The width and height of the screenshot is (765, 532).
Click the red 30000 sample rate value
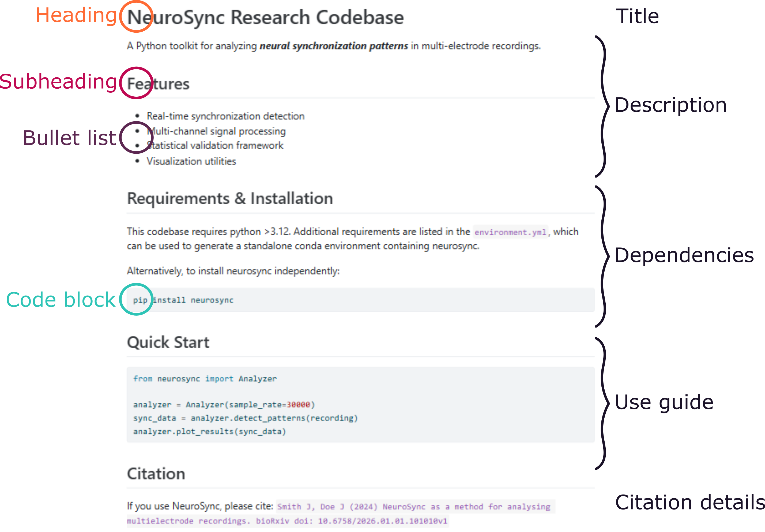point(298,405)
